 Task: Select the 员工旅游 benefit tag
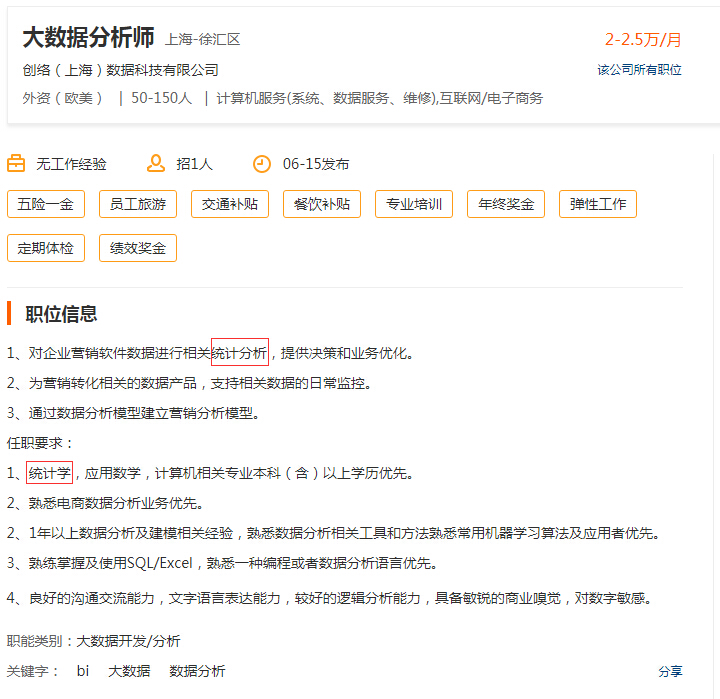pyautogui.click(x=138, y=204)
